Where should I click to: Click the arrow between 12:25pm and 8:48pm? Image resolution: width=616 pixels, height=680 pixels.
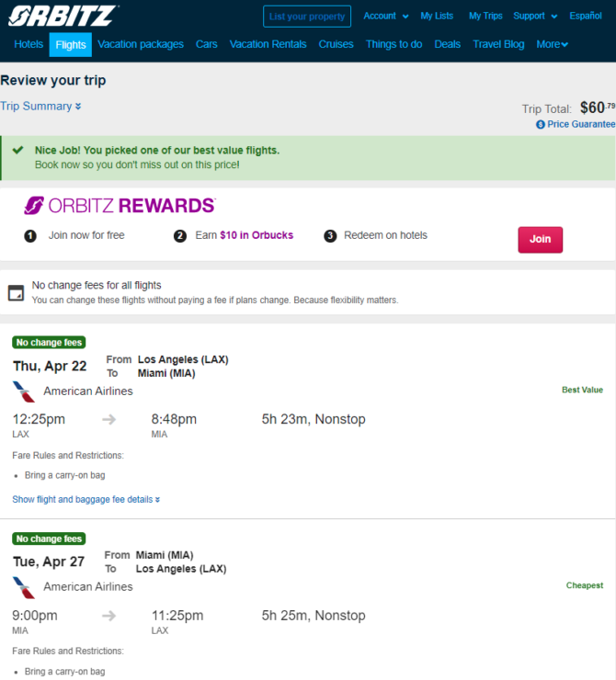tap(108, 419)
